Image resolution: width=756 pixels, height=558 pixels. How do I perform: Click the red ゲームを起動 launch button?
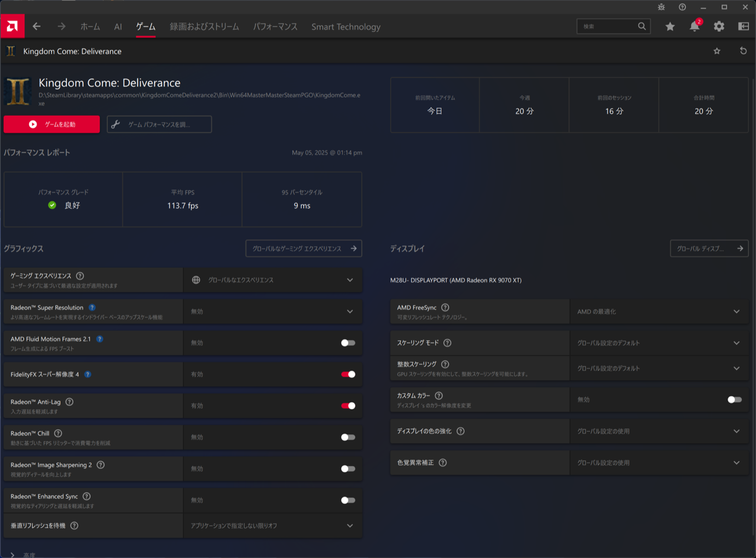(x=52, y=124)
